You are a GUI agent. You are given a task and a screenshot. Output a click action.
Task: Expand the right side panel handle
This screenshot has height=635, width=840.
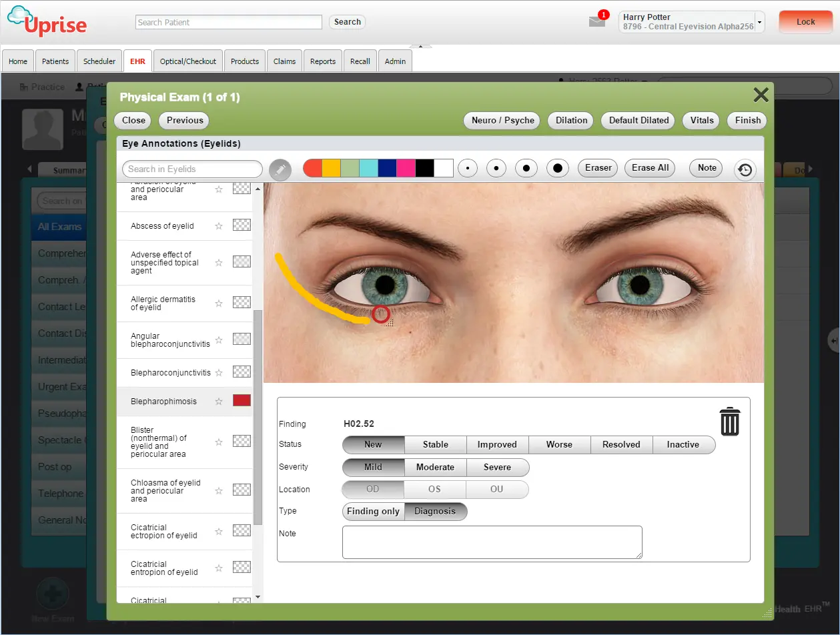(x=833, y=340)
